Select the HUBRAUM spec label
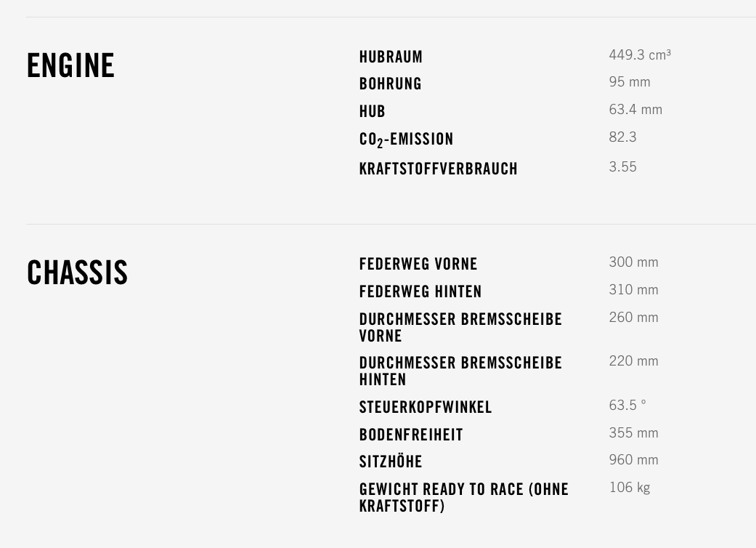 point(391,57)
